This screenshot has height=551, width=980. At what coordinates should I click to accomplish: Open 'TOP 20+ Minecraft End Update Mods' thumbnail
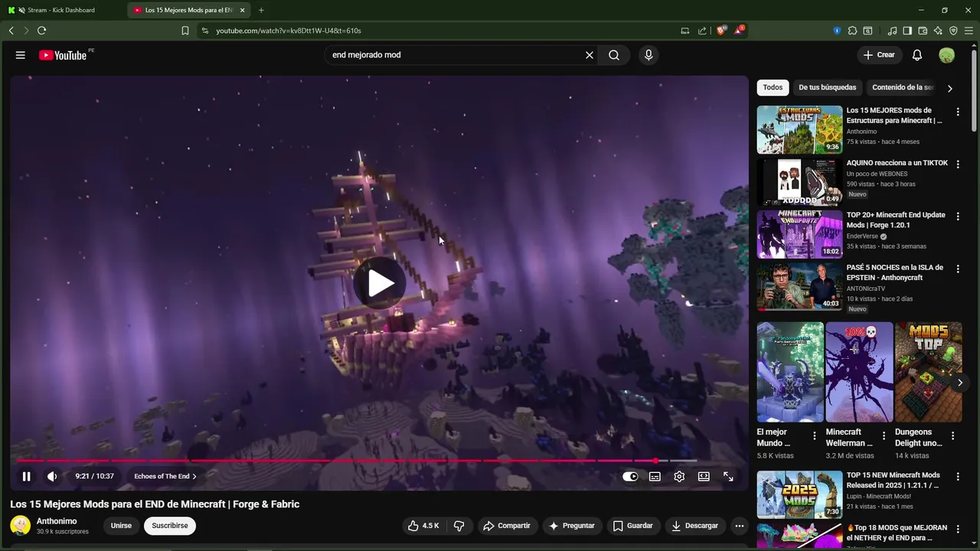(x=799, y=234)
